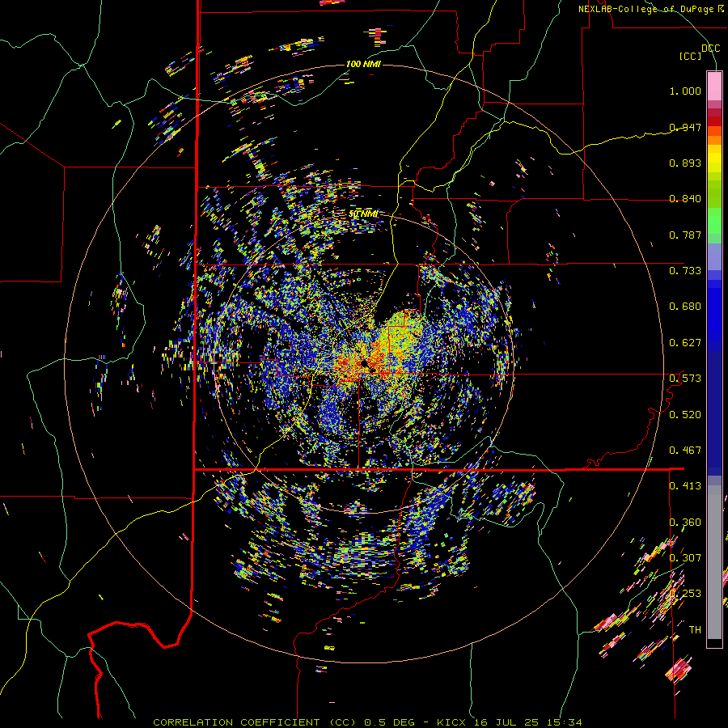Click the black radar site marker at the sweep center

tap(366, 363)
